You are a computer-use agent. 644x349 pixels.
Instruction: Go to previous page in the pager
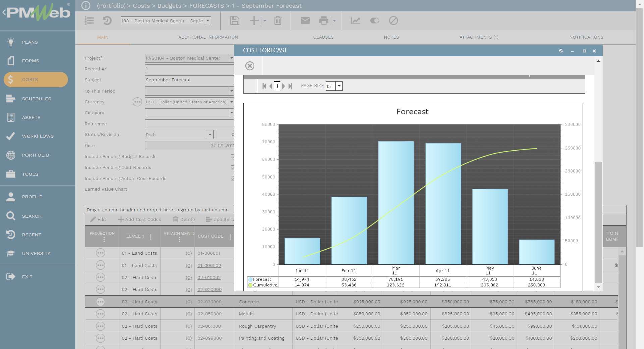click(271, 86)
